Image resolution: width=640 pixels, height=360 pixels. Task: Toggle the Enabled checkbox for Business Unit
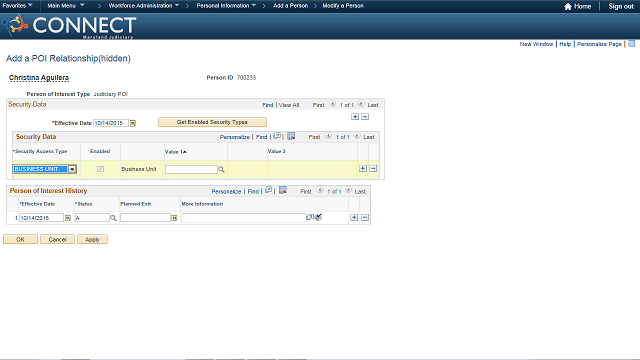pyautogui.click(x=100, y=169)
